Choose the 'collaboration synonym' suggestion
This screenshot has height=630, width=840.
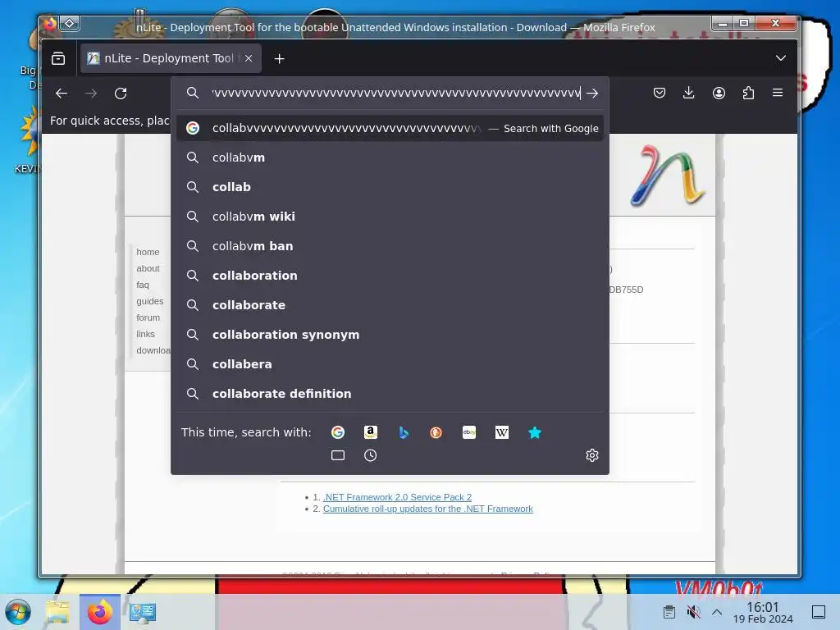390,335
